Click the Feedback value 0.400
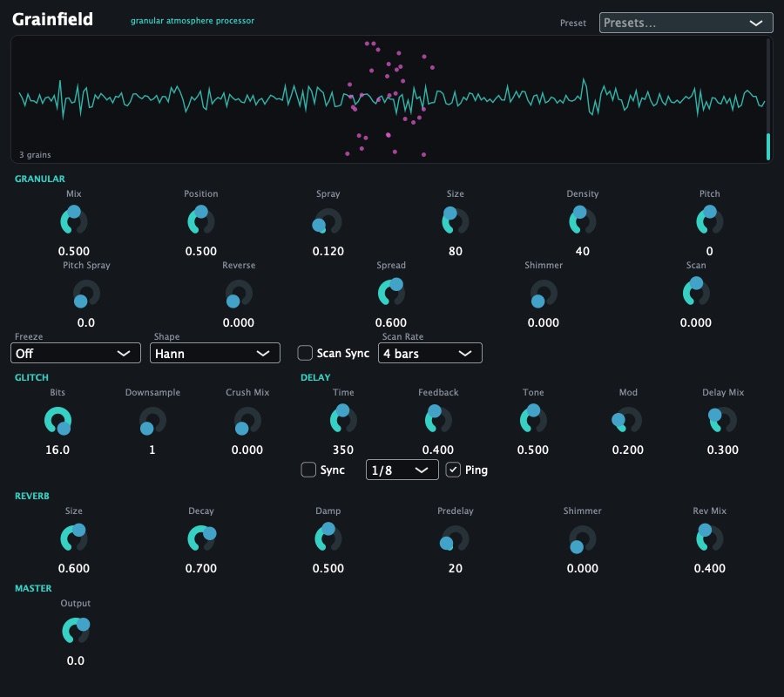The width and height of the screenshot is (784, 697). point(438,450)
